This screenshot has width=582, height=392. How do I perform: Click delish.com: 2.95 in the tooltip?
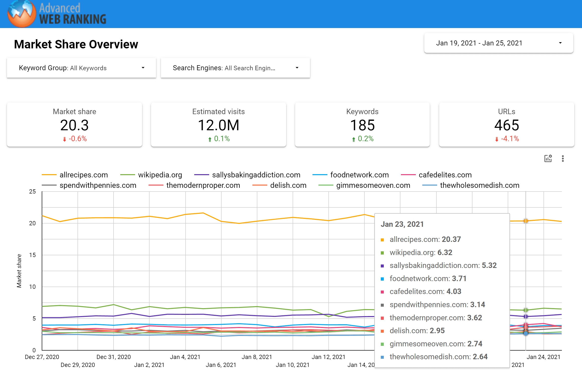tap(417, 331)
